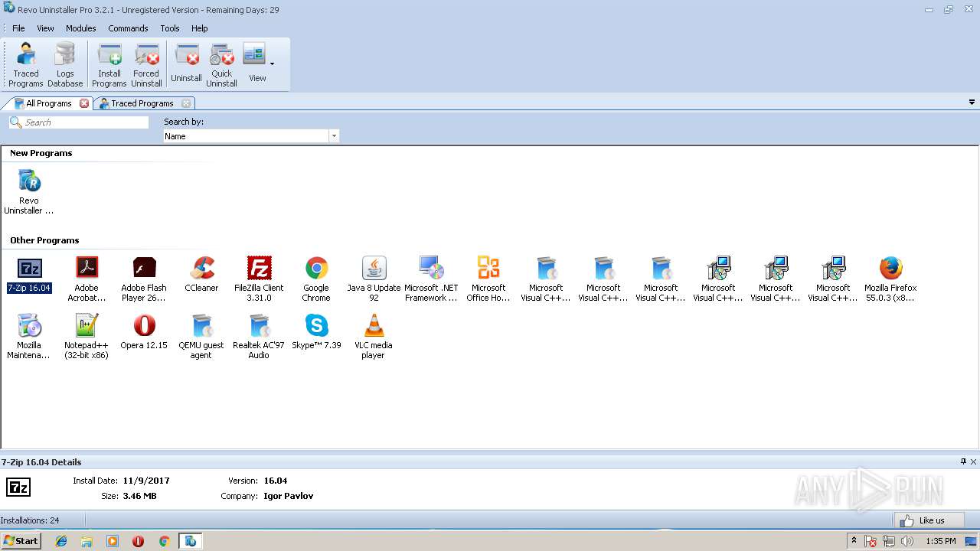Image resolution: width=980 pixels, height=551 pixels.
Task: Launch Quick Uninstall from the toolbar
Action: tap(221, 66)
